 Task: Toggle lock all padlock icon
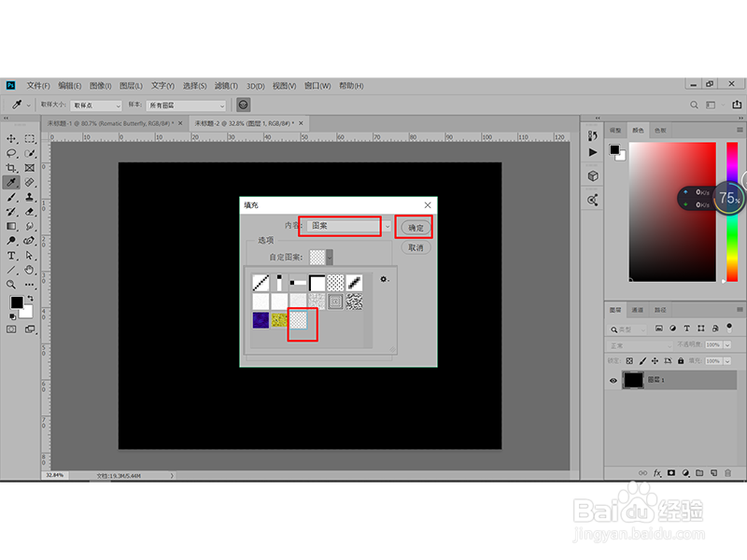(x=681, y=361)
